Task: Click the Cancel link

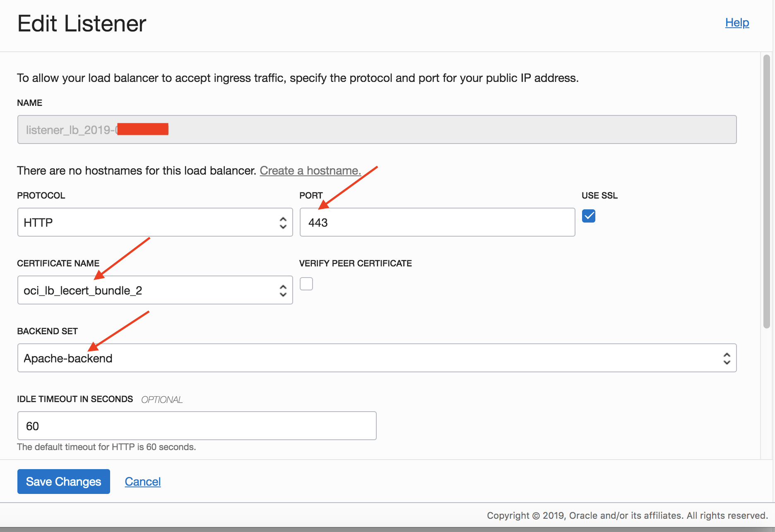Action: click(x=143, y=482)
